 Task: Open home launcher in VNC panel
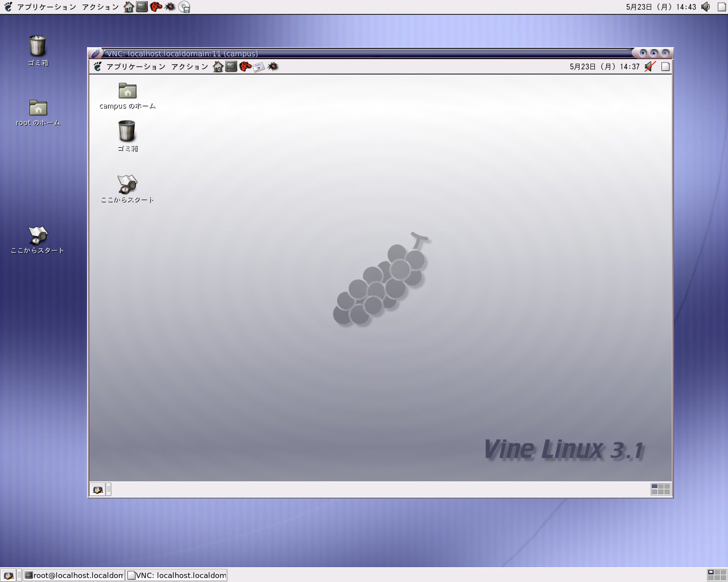click(x=218, y=66)
